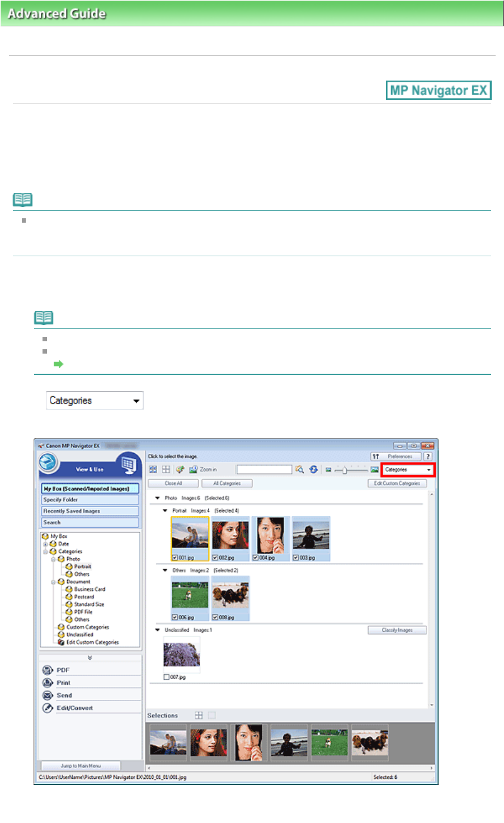
Task: Click the All Categories button
Action: [x=227, y=483]
